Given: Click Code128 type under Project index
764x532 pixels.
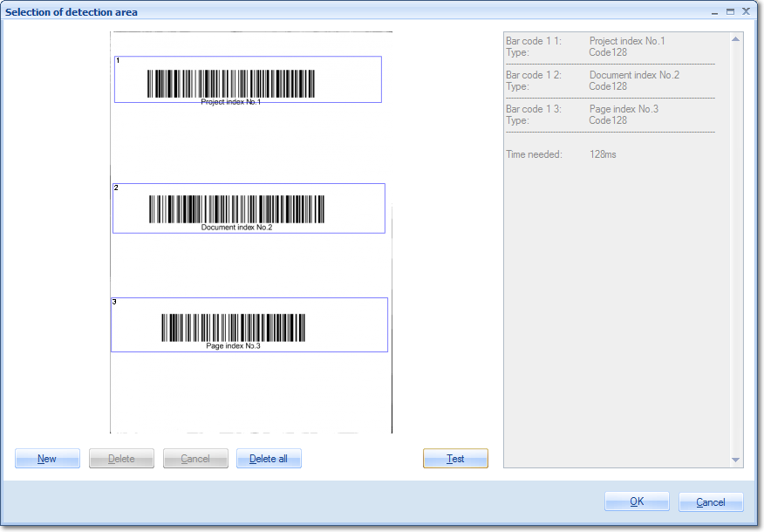Looking at the screenshot, I should pyautogui.click(x=608, y=52).
